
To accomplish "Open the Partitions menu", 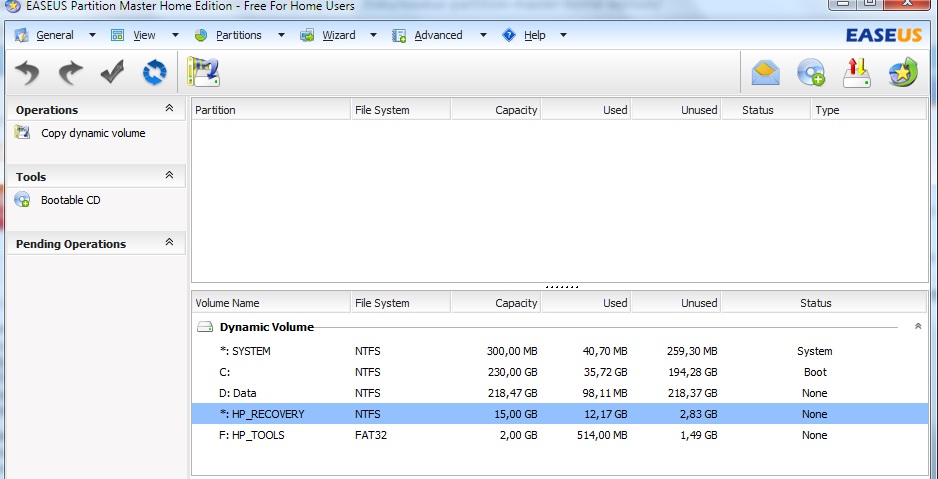I will [239, 35].
